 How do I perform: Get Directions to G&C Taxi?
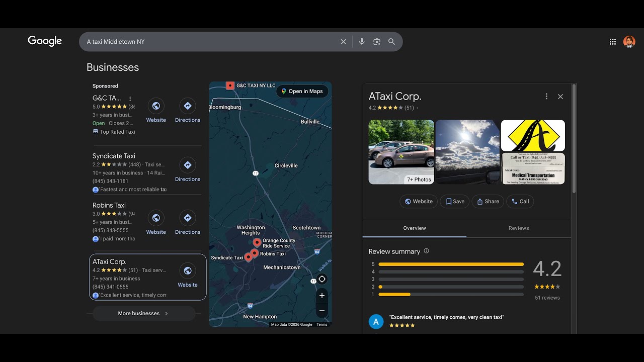coord(188,111)
